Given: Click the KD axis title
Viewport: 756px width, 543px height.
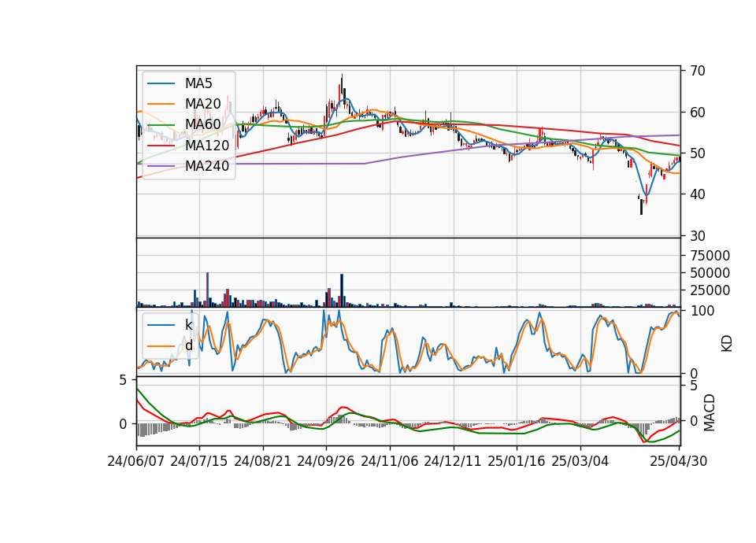Looking at the screenshot, I should [727, 343].
